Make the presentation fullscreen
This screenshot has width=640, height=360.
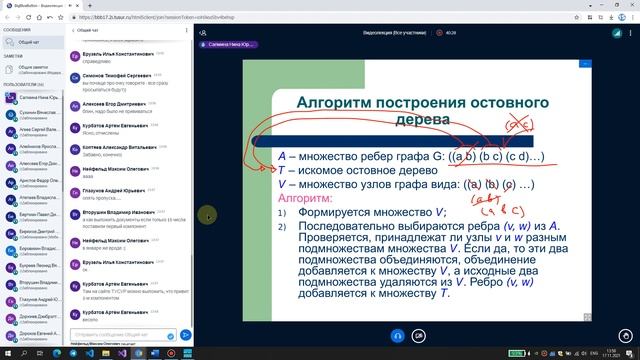pyautogui.click(x=587, y=317)
